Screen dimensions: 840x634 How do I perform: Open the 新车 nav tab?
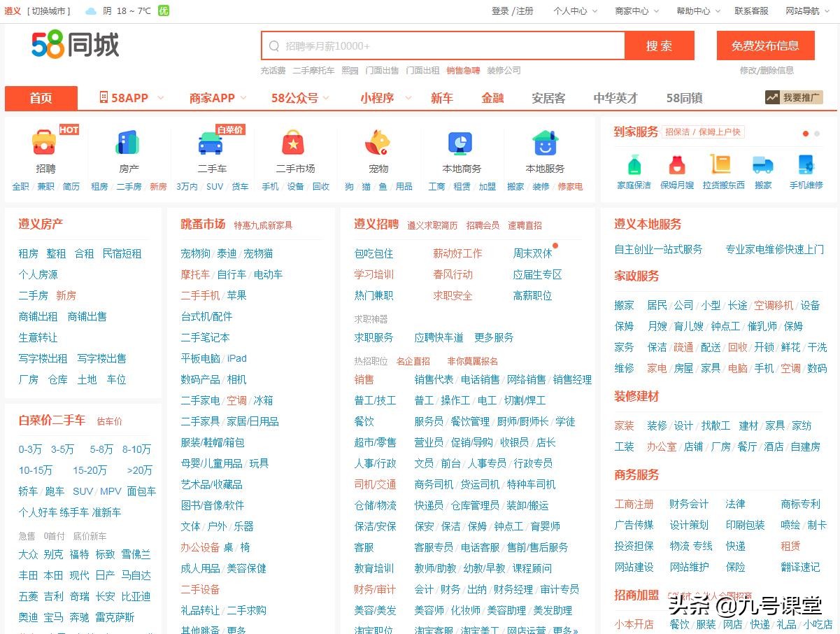[x=442, y=98]
